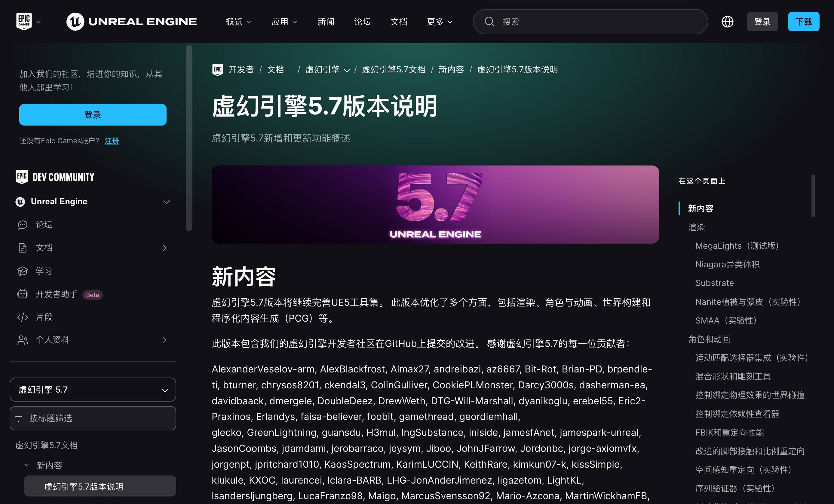This screenshot has height=504, width=834.
Task: Collapse the Unreal Engine sidebar section
Action: point(166,202)
